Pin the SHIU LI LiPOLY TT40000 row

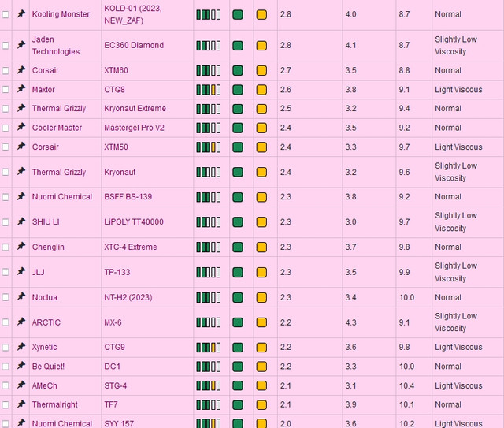click(21, 221)
